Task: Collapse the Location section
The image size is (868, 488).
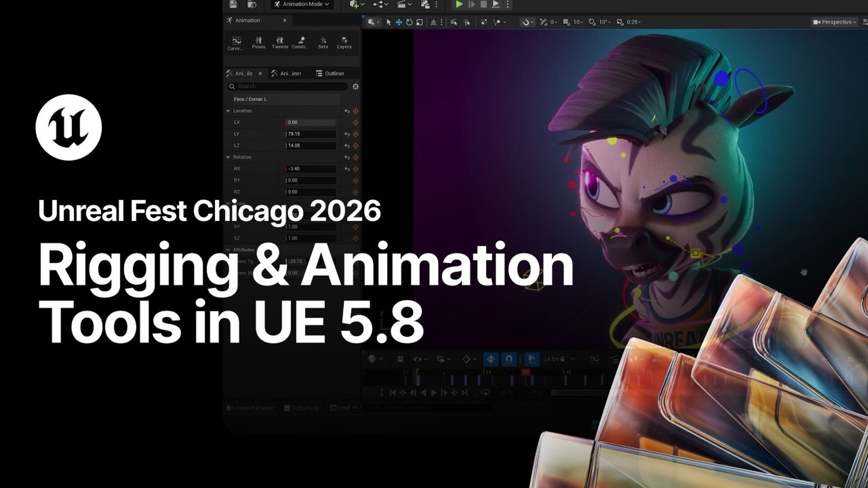Action: pos(228,111)
